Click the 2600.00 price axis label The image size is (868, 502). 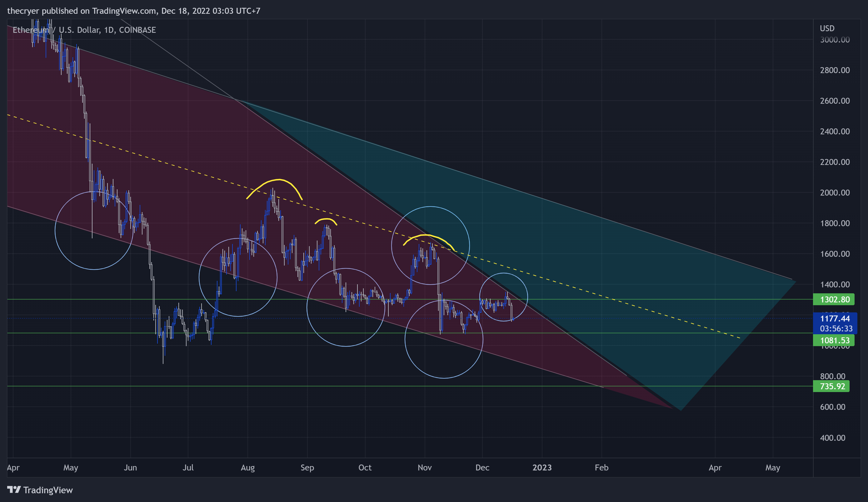[835, 101]
